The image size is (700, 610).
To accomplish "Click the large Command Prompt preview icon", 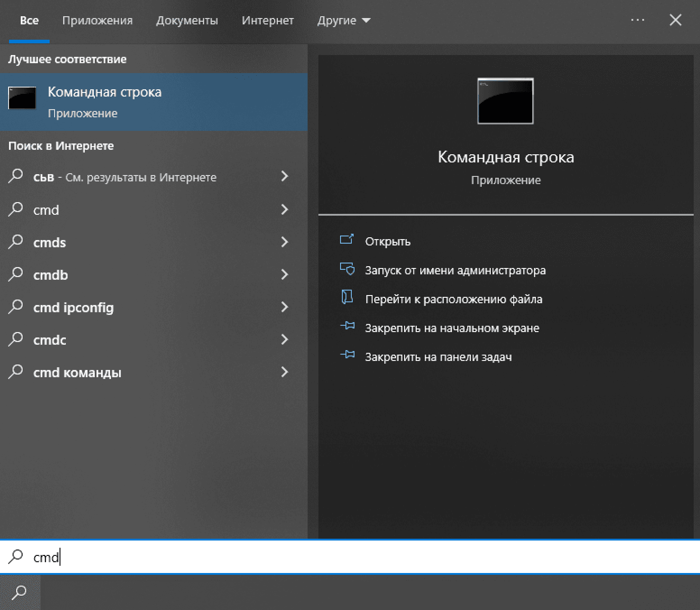I will [505, 101].
